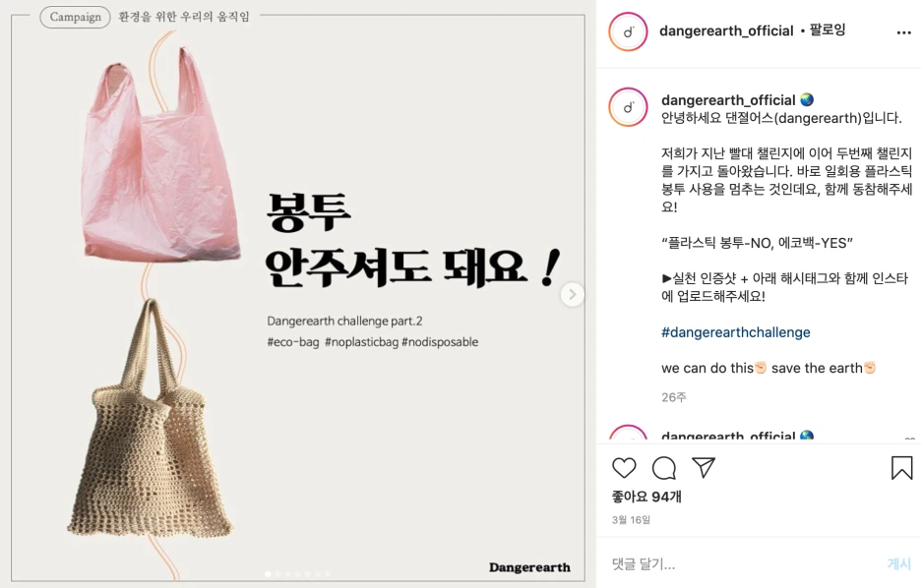Submit comment with 게시 button
Viewport: 921px width, 588px height.
click(x=898, y=564)
